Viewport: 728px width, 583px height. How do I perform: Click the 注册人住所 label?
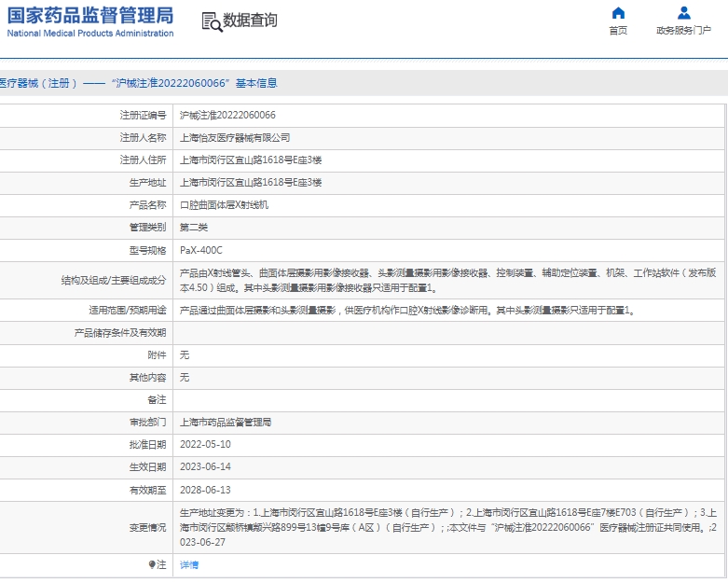pyautogui.click(x=143, y=160)
